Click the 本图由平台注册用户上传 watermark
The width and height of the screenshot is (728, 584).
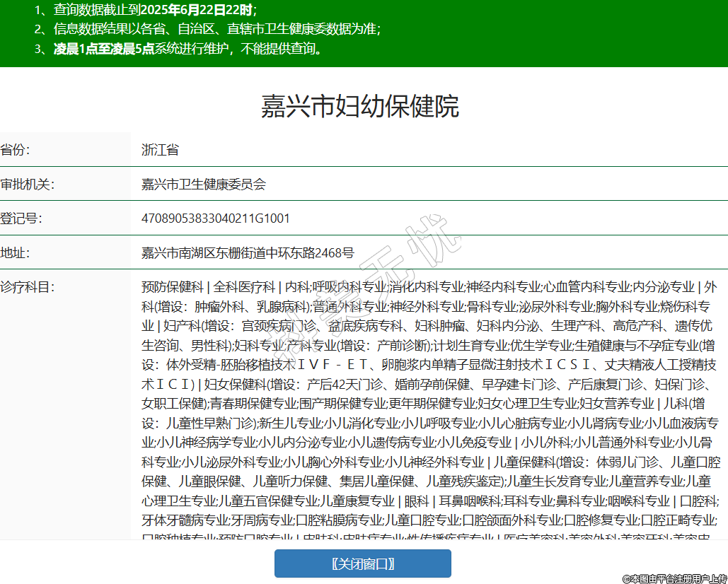click(x=674, y=578)
